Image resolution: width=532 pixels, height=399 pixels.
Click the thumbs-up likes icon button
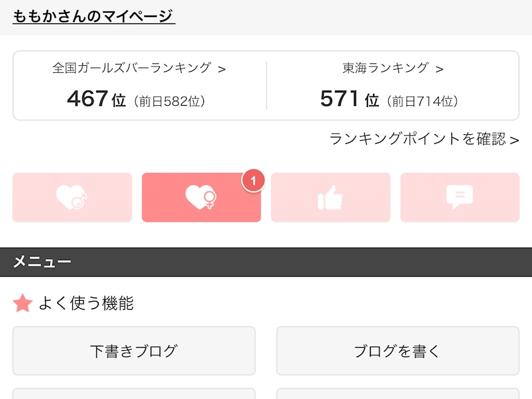[x=330, y=198]
